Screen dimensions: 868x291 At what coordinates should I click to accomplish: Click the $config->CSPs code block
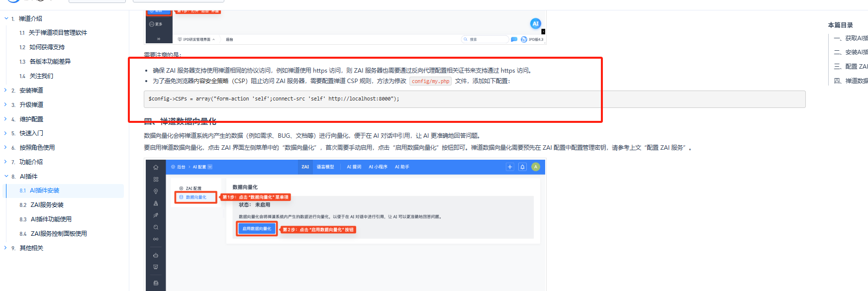[475, 99]
